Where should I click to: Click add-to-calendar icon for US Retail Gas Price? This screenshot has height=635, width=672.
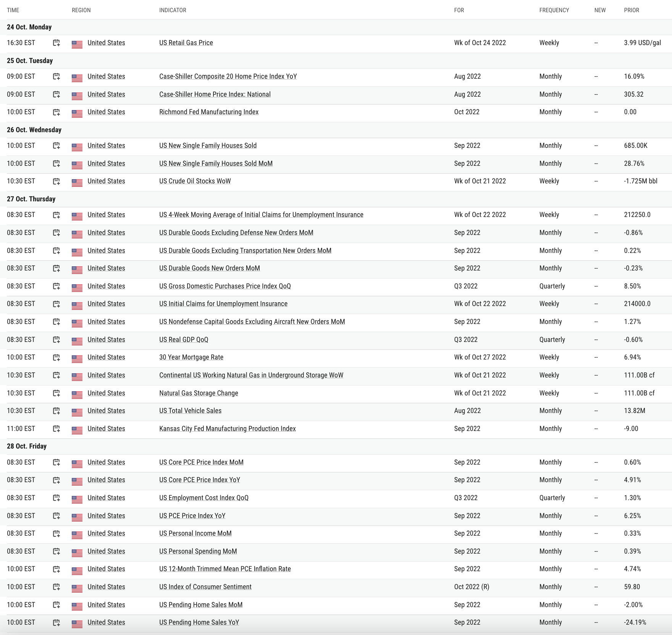coord(56,43)
